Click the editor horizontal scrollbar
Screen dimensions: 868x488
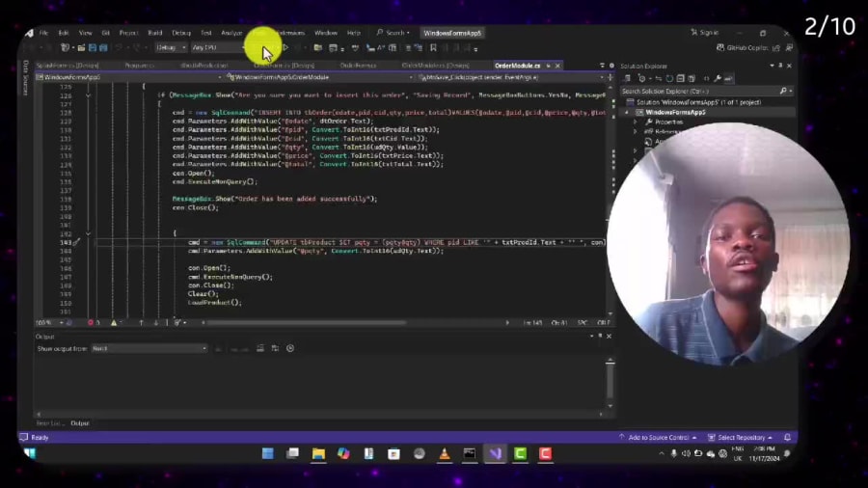pos(306,322)
